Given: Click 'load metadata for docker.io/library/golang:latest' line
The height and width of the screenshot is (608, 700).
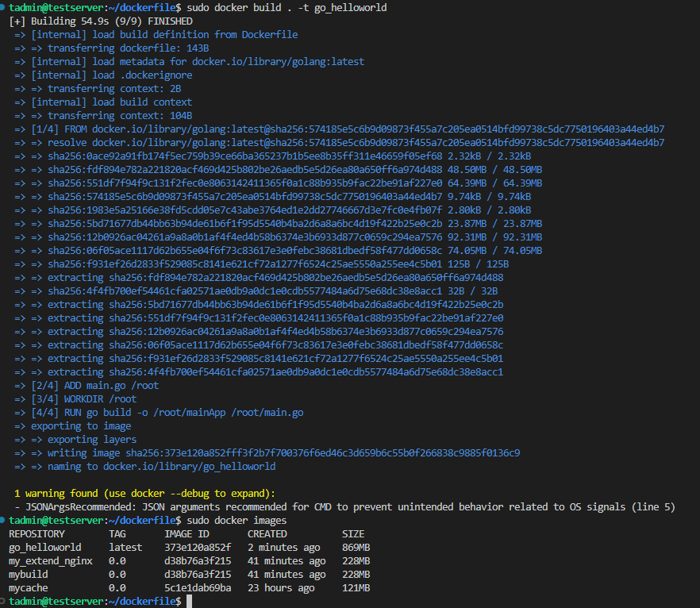Looking at the screenshot, I should (189, 62).
